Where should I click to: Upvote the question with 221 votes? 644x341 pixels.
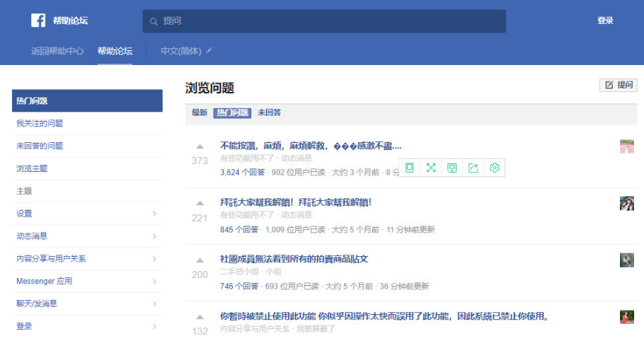(x=200, y=204)
